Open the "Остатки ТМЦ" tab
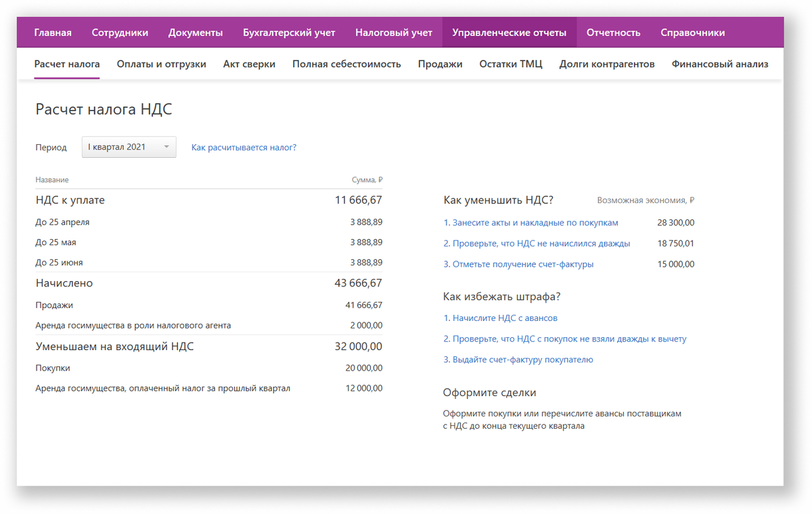The height and width of the screenshot is (514, 812). tap(511, 64)
